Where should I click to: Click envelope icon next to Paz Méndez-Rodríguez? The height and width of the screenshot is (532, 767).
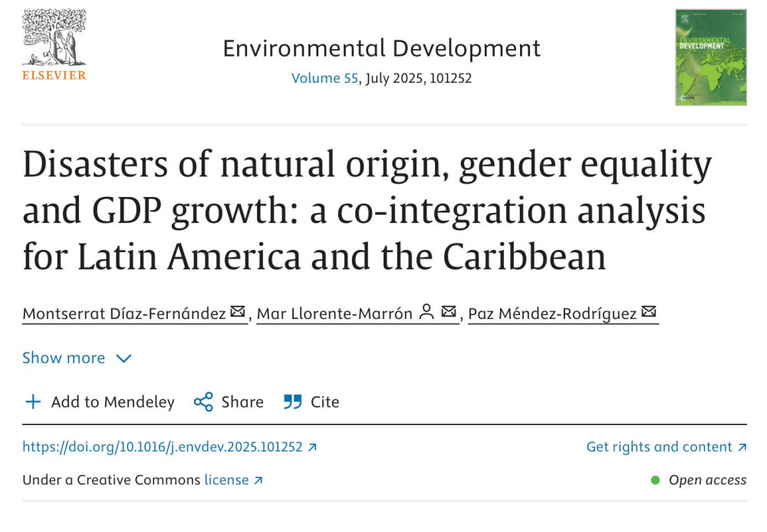[x=650, y=310]
